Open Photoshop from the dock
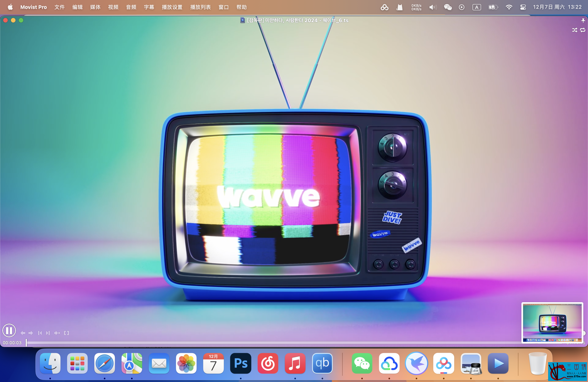The height and width of the screenshot is (382, 588). (x=241, y=363)
